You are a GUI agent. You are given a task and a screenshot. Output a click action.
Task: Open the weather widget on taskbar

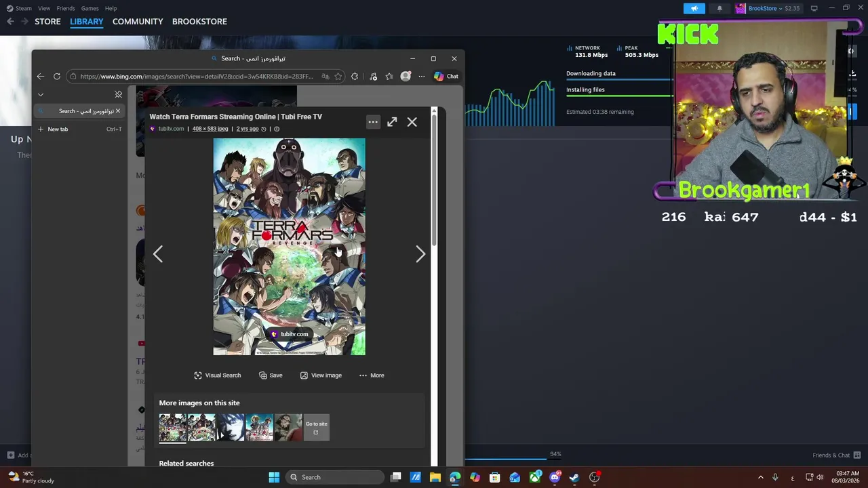click(31, 477)
